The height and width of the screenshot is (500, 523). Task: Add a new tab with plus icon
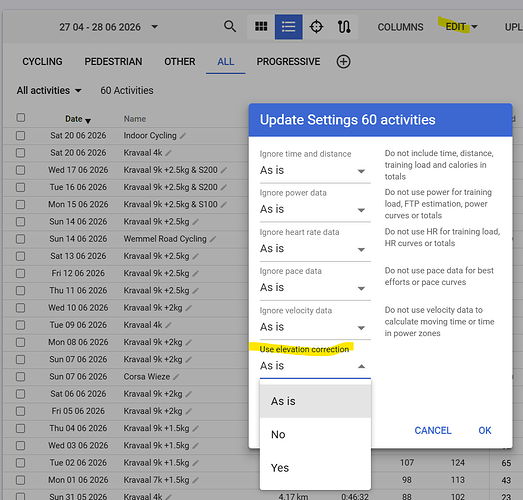[343, 62]
